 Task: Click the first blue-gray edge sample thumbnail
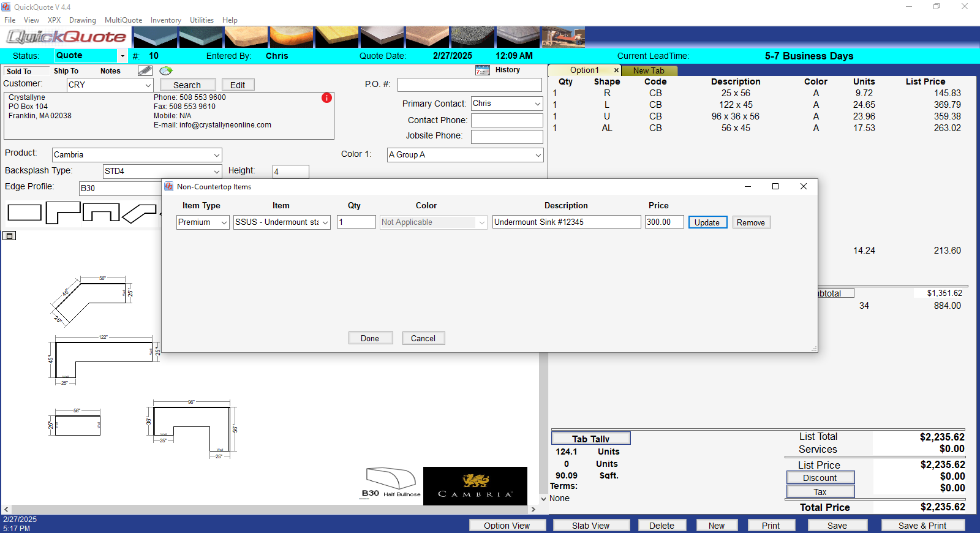point(156,37)
